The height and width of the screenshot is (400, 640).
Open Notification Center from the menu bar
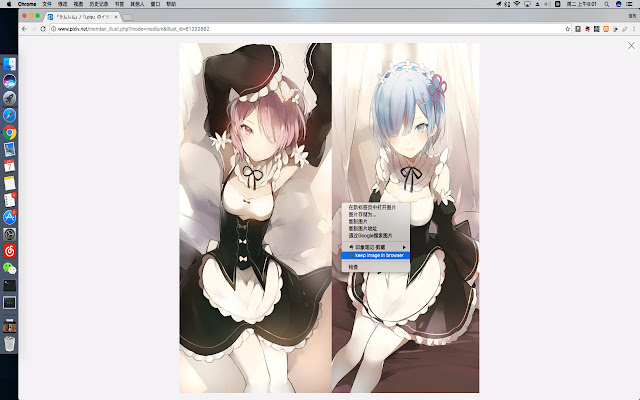coord(629,4)
